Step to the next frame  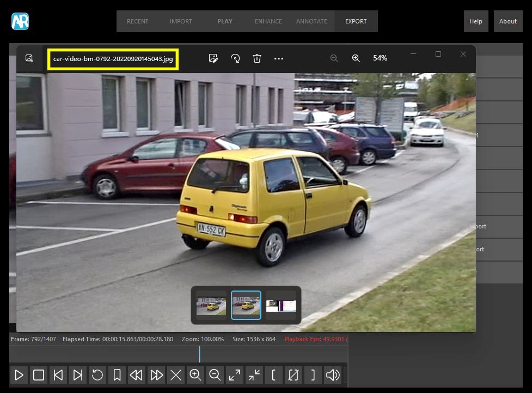[78, 375]
